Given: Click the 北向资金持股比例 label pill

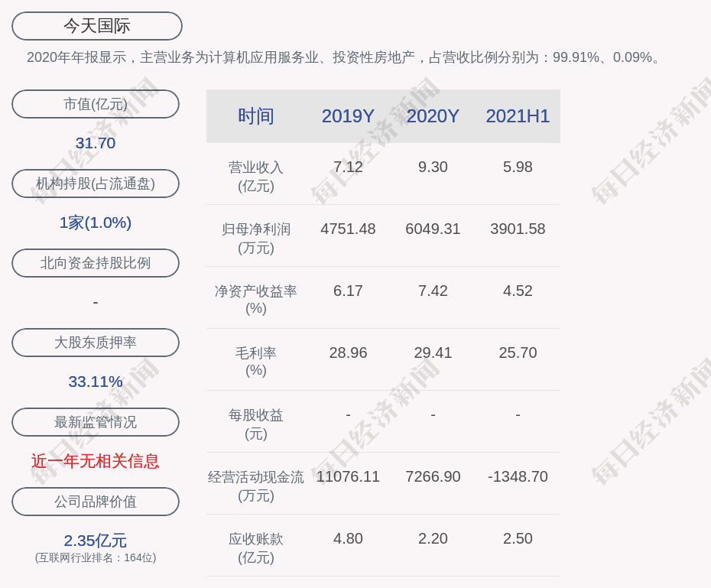Looking at the screenshot, I should (x=96, y=263).
